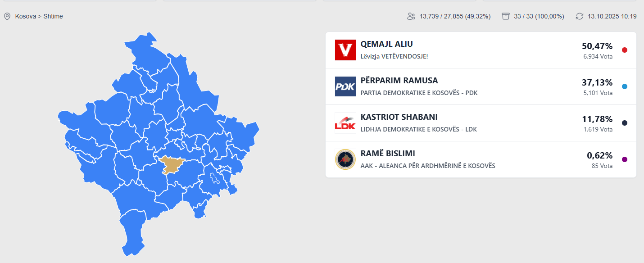Click the LDK party logo
Image resolution: width=644 pixels, height=263 pixels.
(x=345, y=123)
